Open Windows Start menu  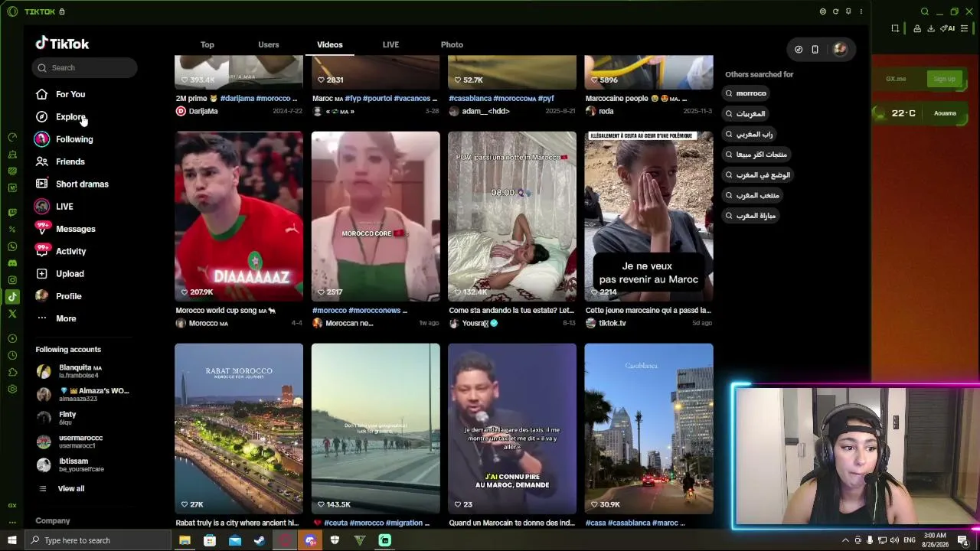[12, 540]
